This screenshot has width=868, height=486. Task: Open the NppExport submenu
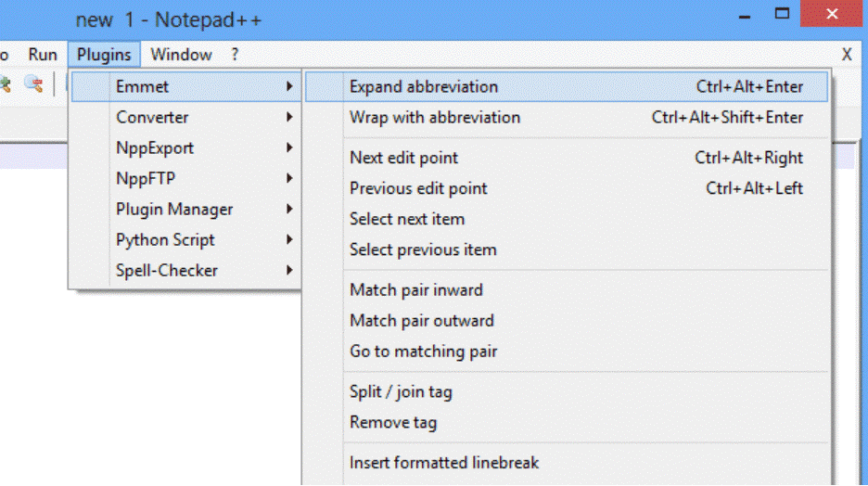186,147
